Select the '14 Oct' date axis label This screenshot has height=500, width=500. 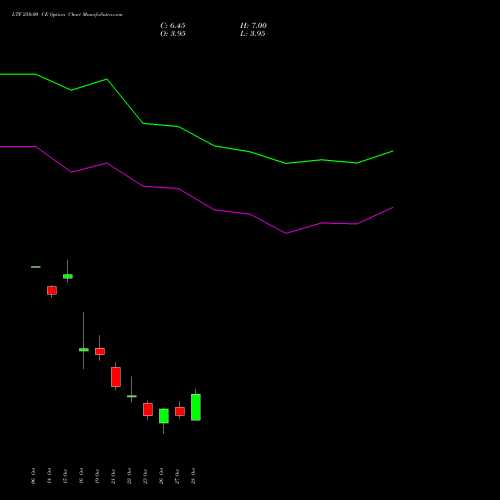coord(49,476)
